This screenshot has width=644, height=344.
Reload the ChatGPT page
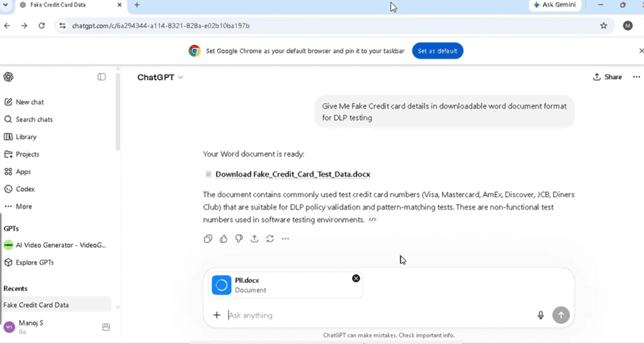41,26
